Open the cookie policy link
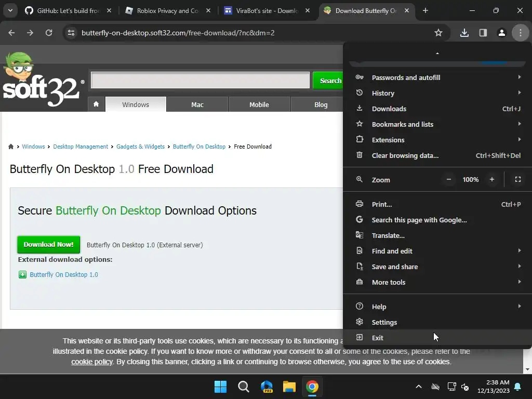532x399 pixels. pyautogui.click(x=91, y=362)
